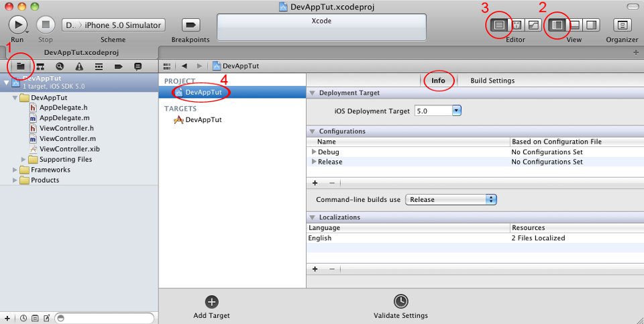Switch to the Info tab
644x324 pixels.
[x=438, y=80]
